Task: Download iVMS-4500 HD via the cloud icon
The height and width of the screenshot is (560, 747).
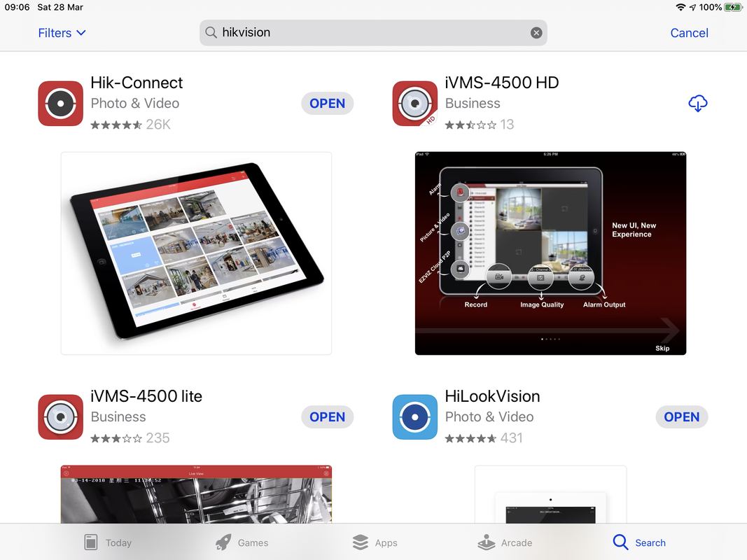Action: (697, 104)
